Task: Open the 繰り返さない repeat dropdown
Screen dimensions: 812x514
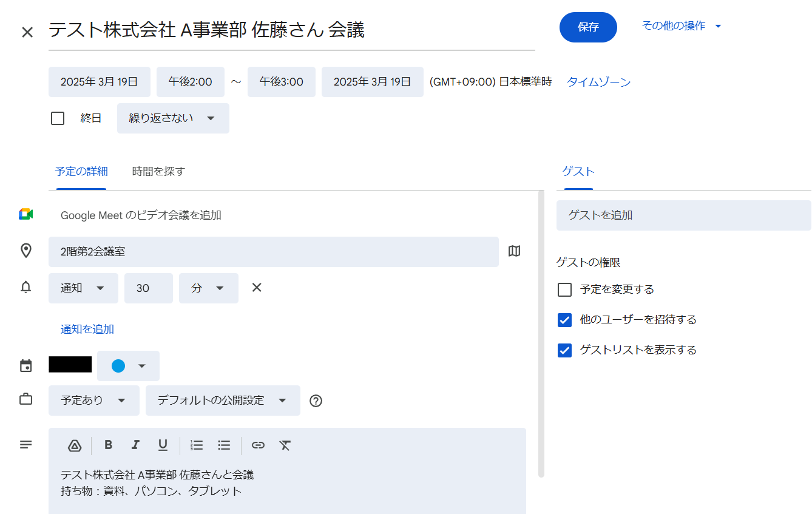Action: coord(173,118)
